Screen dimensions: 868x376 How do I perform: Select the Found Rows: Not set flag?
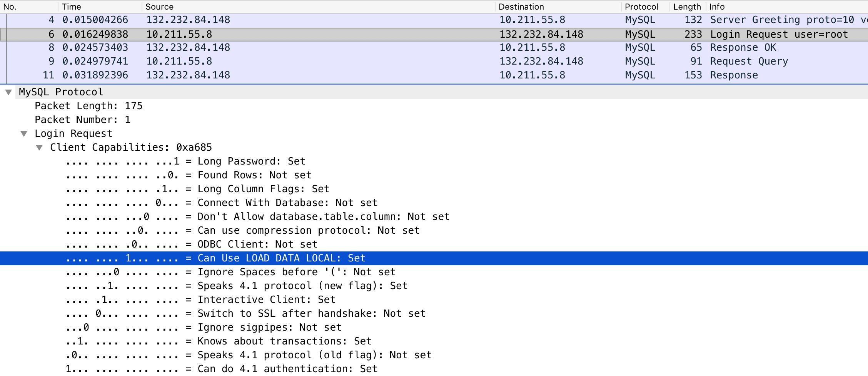[x=189, y=175]
